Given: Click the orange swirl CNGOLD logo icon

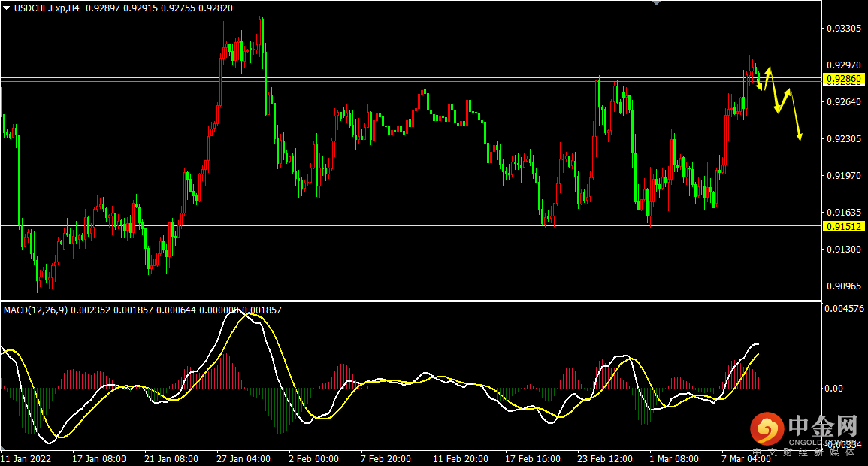Looking at the screenshot, I should coord(767,429).
